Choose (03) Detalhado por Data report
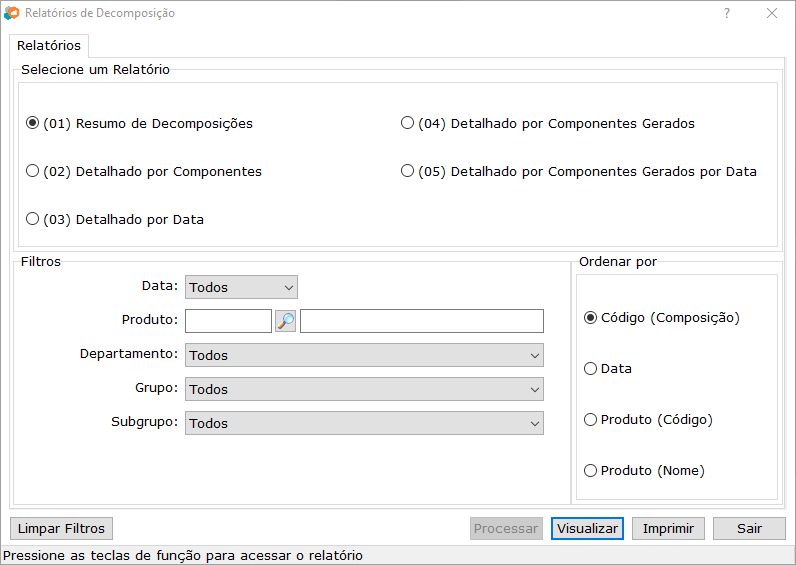This screenshot has width=796, height=565. click(x=33, y=219)
